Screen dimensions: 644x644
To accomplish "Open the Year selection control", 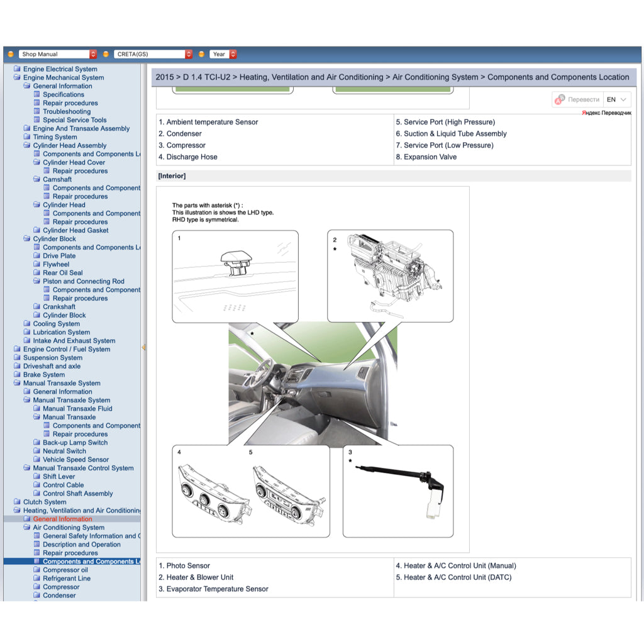I will [223, 54].
